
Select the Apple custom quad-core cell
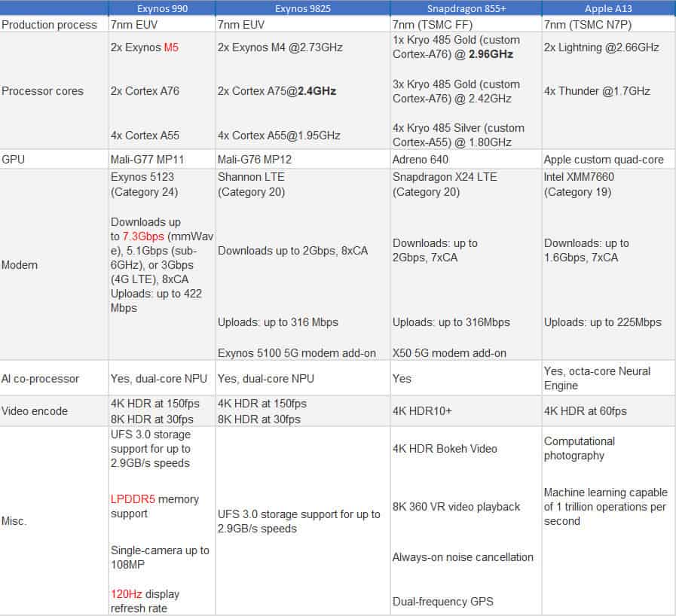[604, 160]
